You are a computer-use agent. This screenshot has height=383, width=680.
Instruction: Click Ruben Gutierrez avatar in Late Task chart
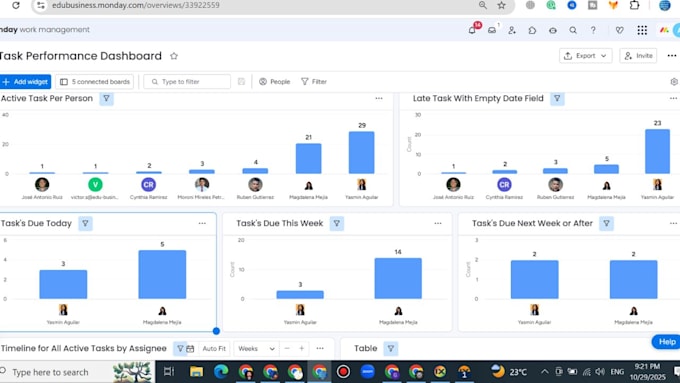[x=556, y=185]
